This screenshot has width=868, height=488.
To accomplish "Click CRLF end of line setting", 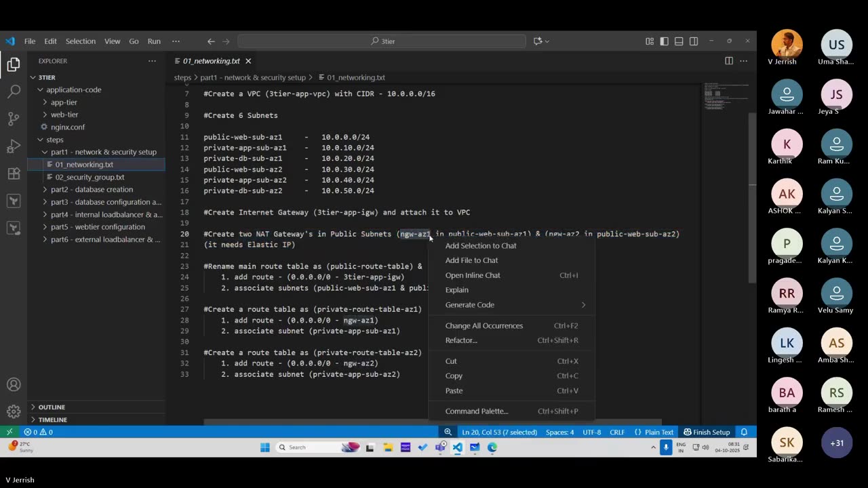I will point(617,432).
